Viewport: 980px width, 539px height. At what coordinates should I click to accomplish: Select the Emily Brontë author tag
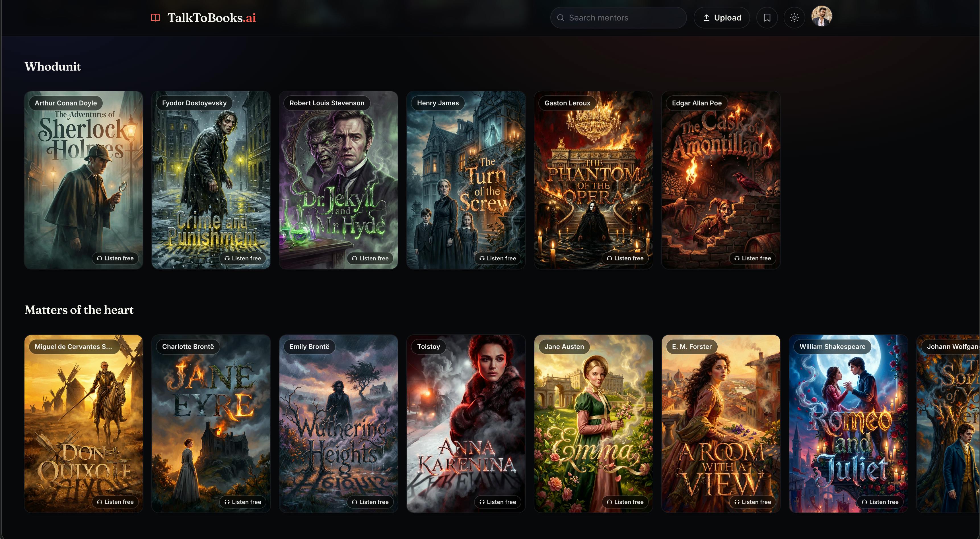click(309, 347)
